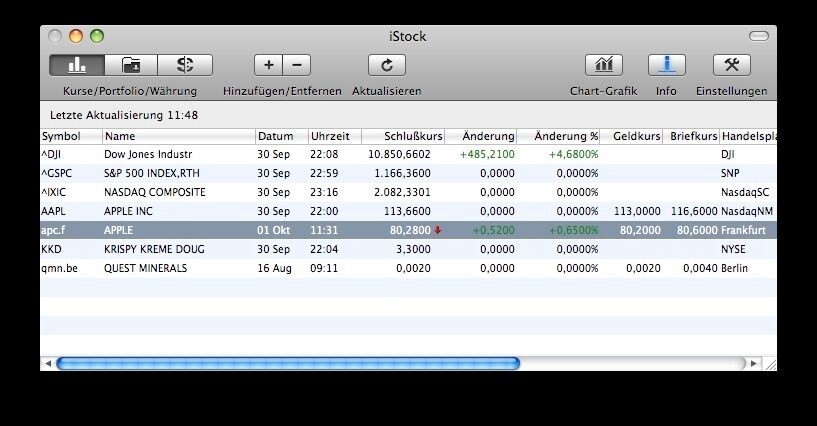Add a stock with plus button
The height and width of the screenshot is (426, 817).
point(268,65)
